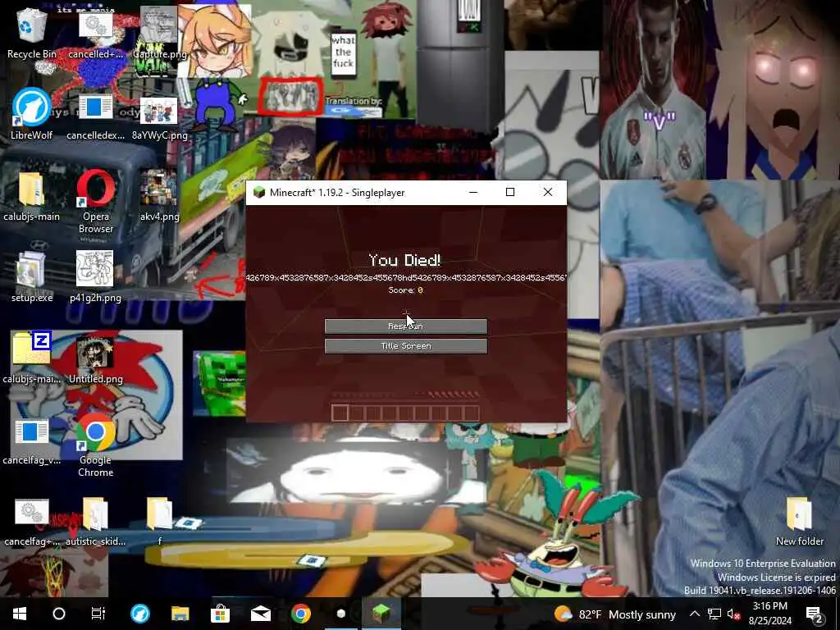Select the LibreWolf desktop shortcut
840x630 pixels.
(31, 114)
